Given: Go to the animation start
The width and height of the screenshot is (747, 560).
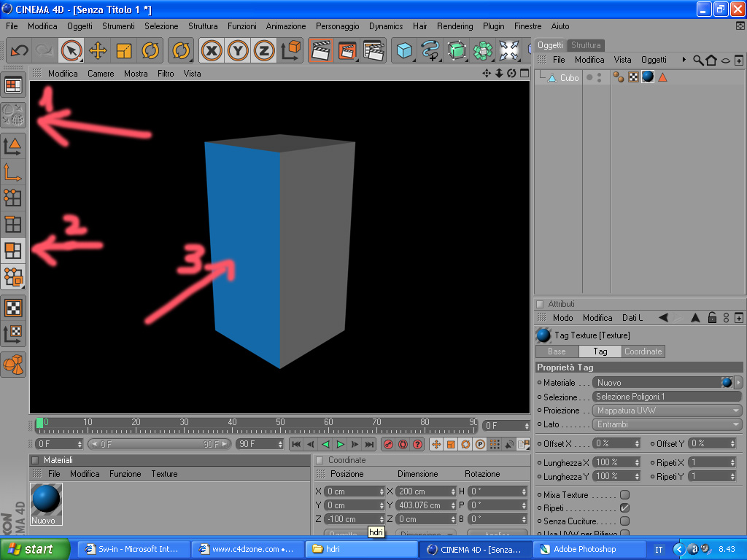Looking at the screenshot, I should click(296, 444).
